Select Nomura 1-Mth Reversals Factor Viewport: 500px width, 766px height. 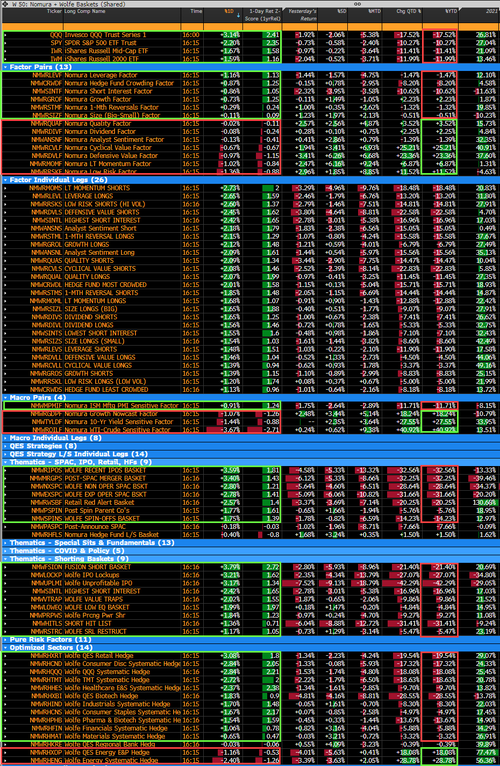(250, 107)
